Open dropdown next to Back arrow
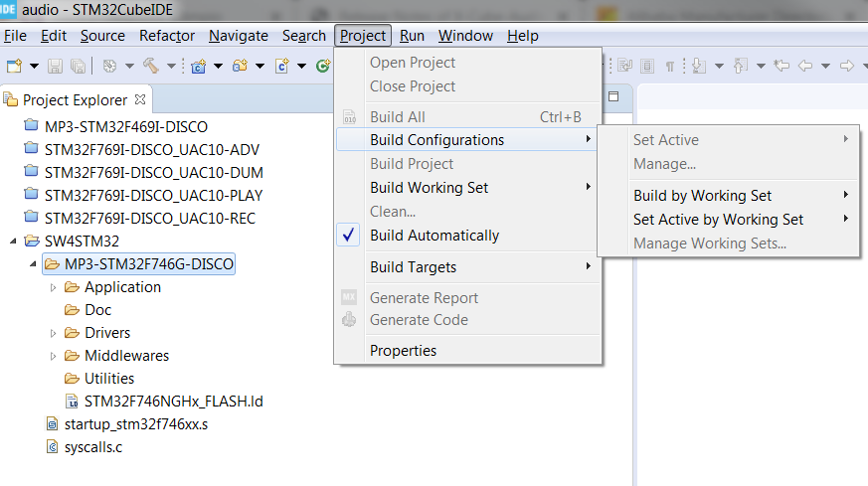This screenshot has width=868, height=486. coord(825,67)
